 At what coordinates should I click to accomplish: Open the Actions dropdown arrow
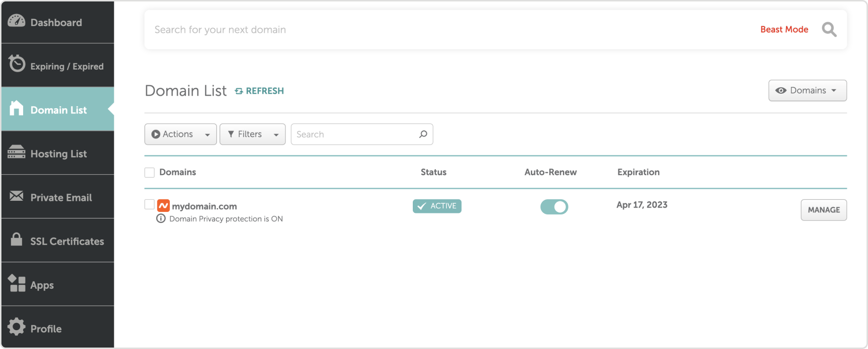(x=207, y=135)
